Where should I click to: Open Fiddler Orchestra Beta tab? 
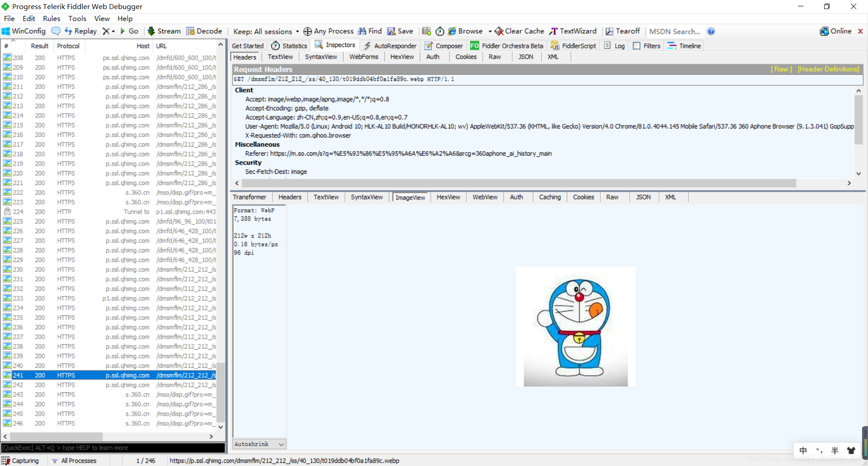click(x=507, y=46)
